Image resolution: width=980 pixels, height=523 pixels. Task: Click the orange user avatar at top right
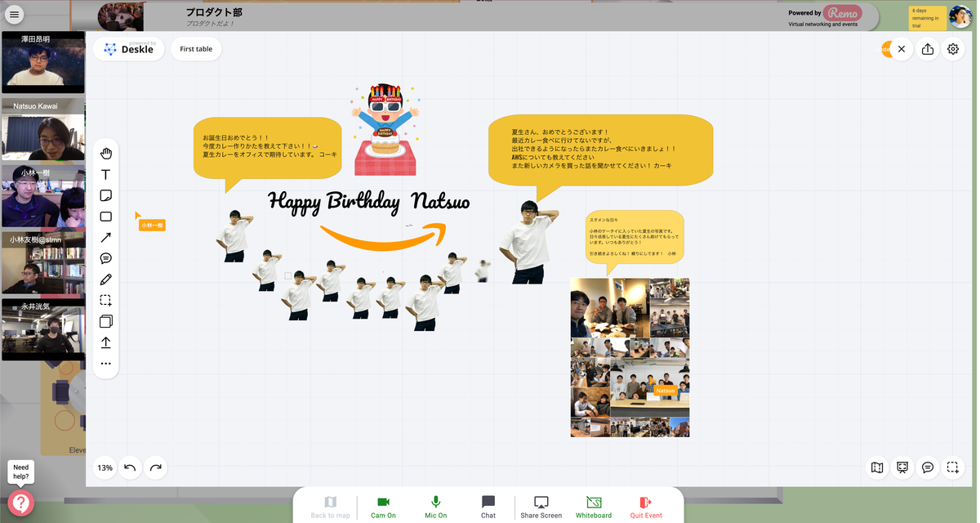click(885, 49)
